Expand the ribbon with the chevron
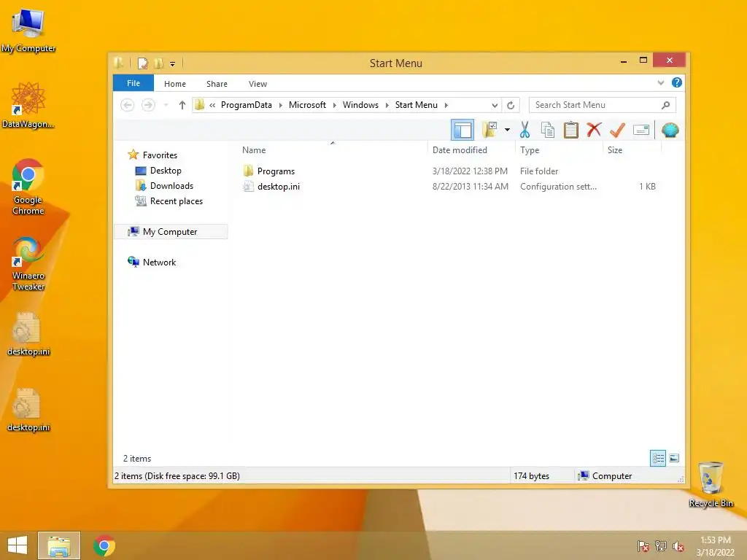This screenshot has width=747, height=560. 661,83
